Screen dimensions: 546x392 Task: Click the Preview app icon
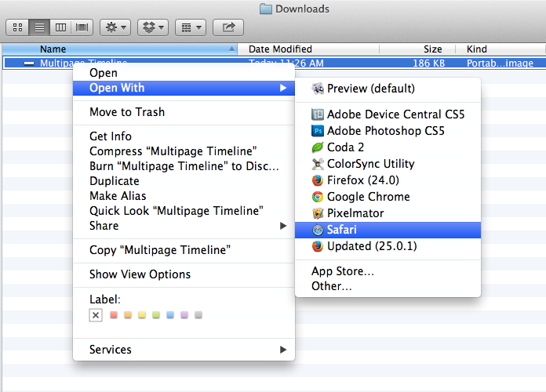click(x=318, y=89)
